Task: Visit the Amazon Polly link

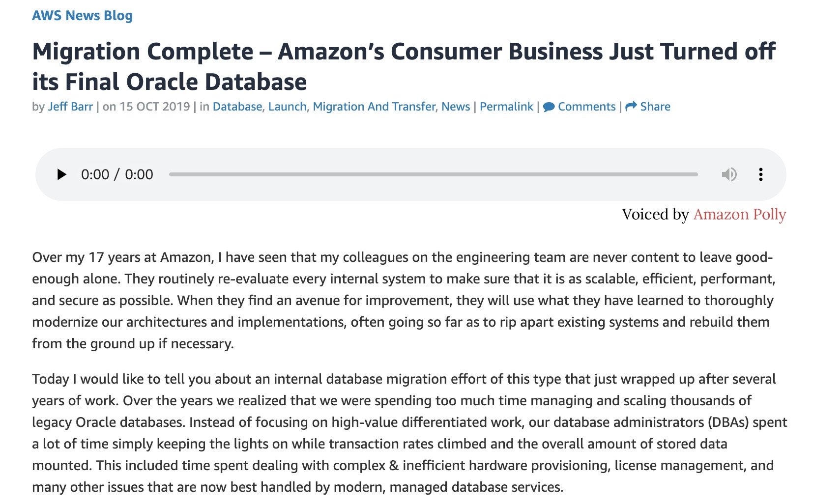Action: 740,215
